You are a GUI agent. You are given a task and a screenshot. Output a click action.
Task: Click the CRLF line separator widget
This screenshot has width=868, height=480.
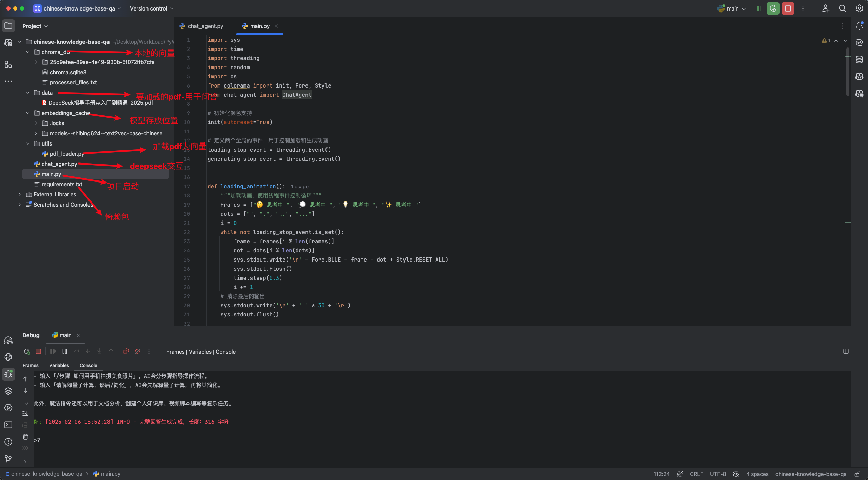(696, 474)
